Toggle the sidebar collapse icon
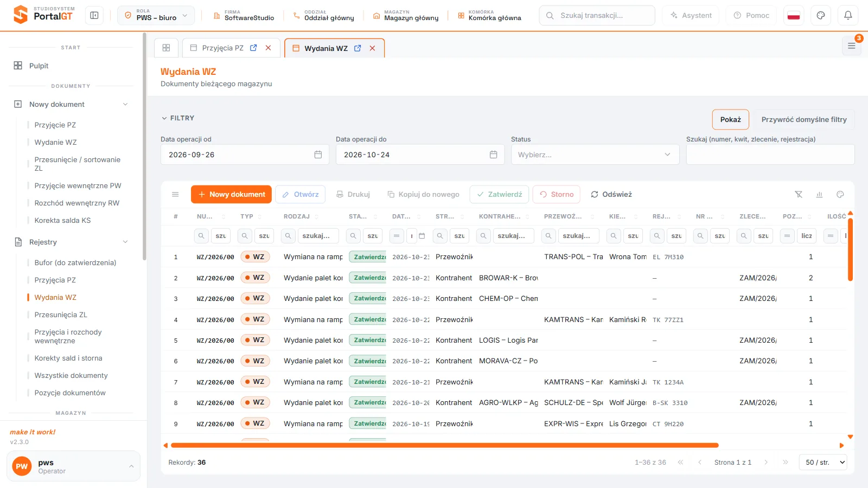 [x=94, y=16]
